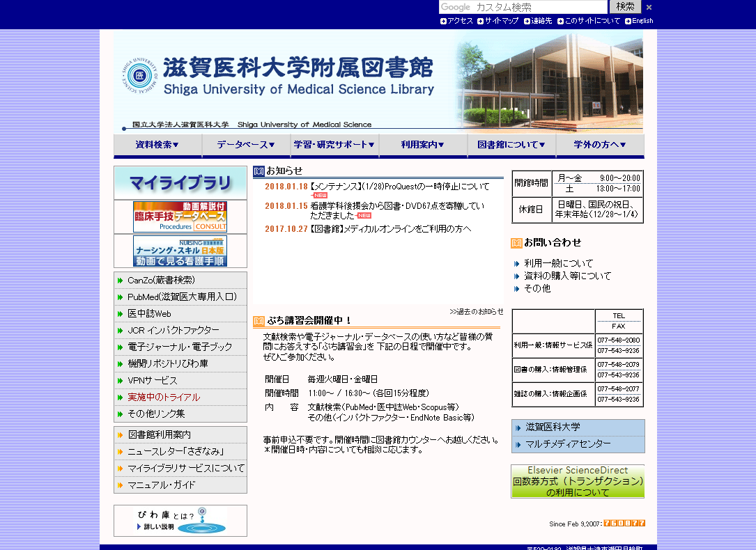Click the orange book icon beside ぷち講習会開催中
Image resolution: width=756 pixels, height=550 pixels.
[x=259, y=321]
